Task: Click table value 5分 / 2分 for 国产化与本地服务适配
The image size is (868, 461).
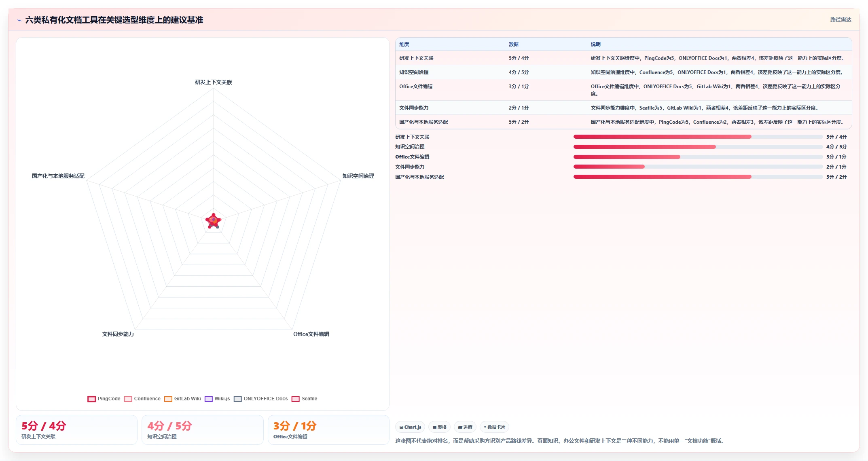Action: tap(519, 122)
